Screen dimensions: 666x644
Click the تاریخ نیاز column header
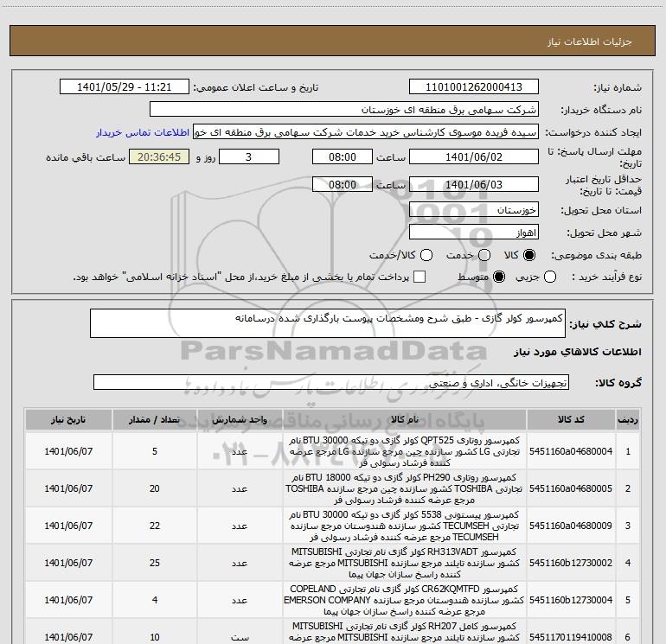click(x=67, y=419)
